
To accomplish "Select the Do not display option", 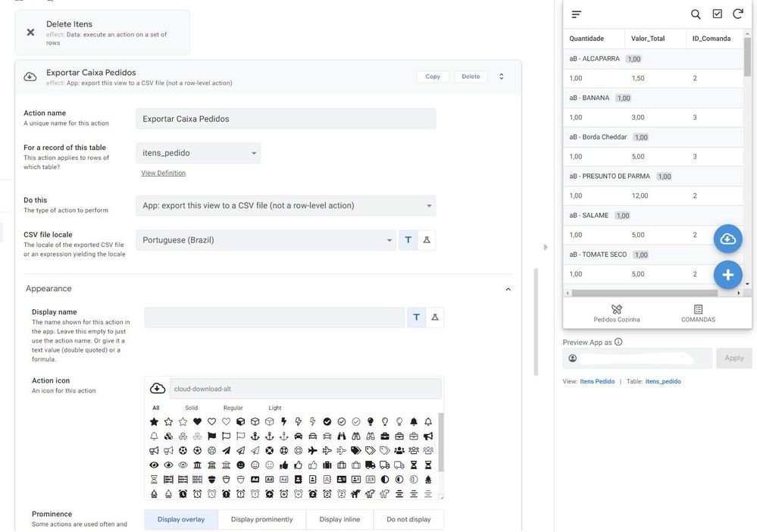I will click(x=408, y=519).
